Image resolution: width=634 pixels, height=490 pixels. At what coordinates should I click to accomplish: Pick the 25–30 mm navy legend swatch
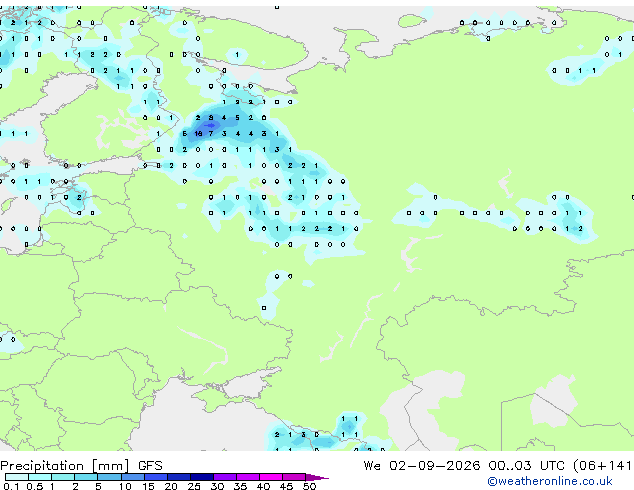tap(202, 477)
